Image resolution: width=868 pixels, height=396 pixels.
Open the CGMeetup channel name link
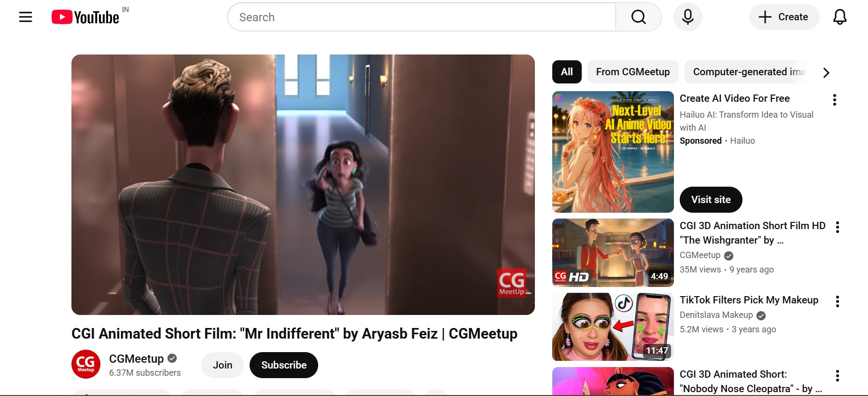coord(137,358)
